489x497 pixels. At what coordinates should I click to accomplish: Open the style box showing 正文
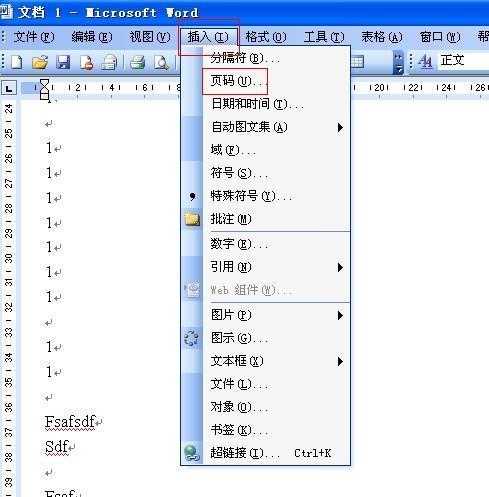(x=463, y=61)
